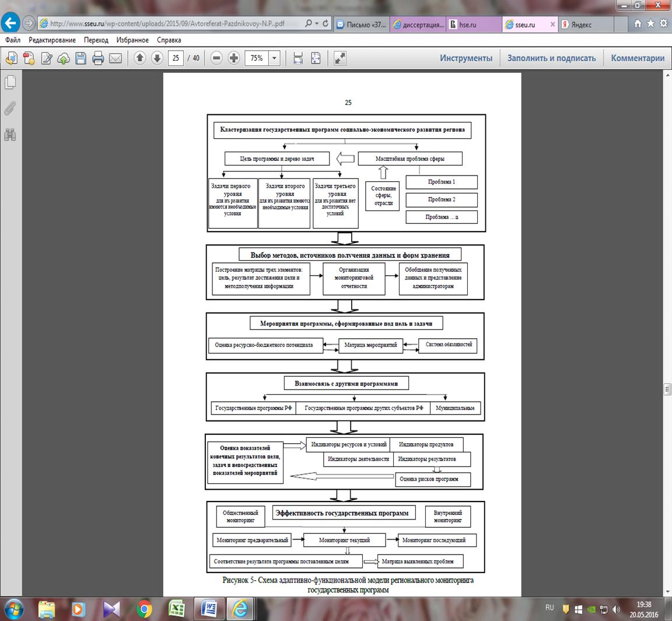Toggle fit one full page view

[316, 58]
